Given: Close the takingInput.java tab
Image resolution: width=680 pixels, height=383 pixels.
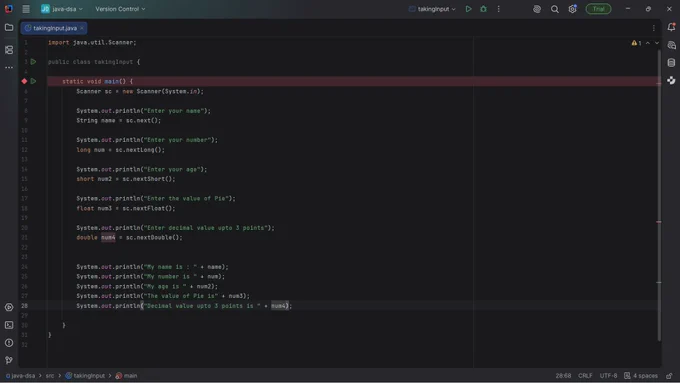Looking at the screenshot, I should [82, 28].
